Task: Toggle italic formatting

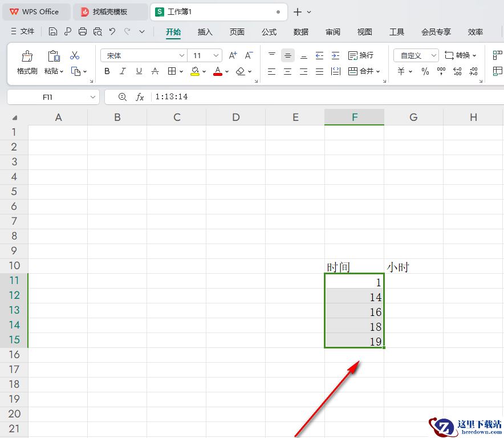Action: (123, 71)
